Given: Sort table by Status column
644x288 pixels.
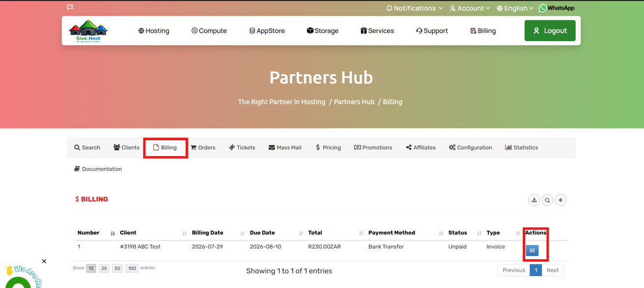Looking at the screenshot, I should [x=465, y=233].
